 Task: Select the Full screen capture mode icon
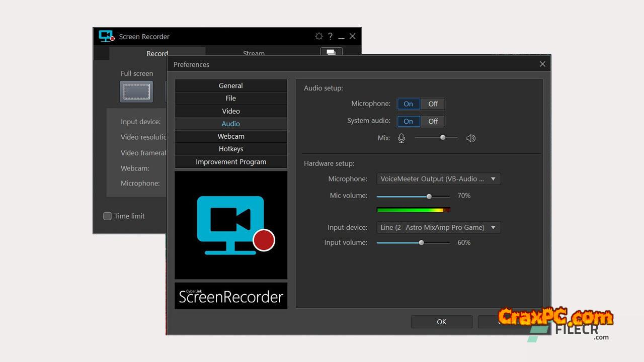pos(136,92)
